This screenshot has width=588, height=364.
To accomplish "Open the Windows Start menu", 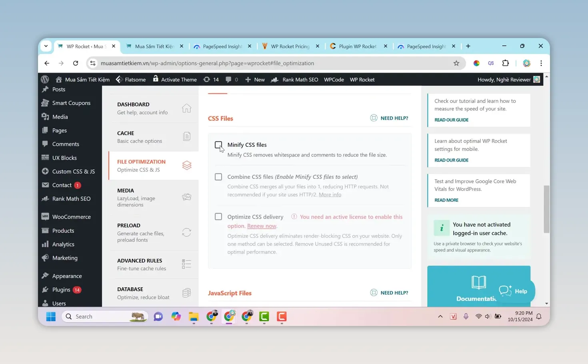I will (51, 316).
